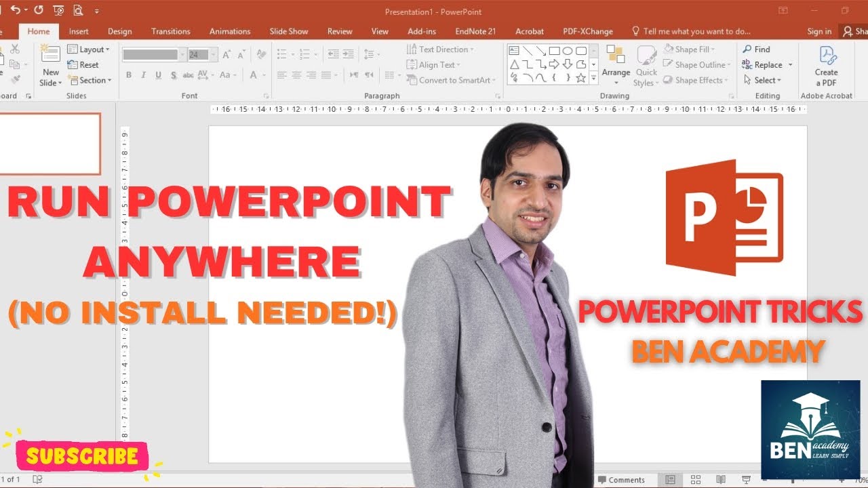Switch to the Animations tab
The height and width of the screenshot is (488, 868).
(230, 31)
